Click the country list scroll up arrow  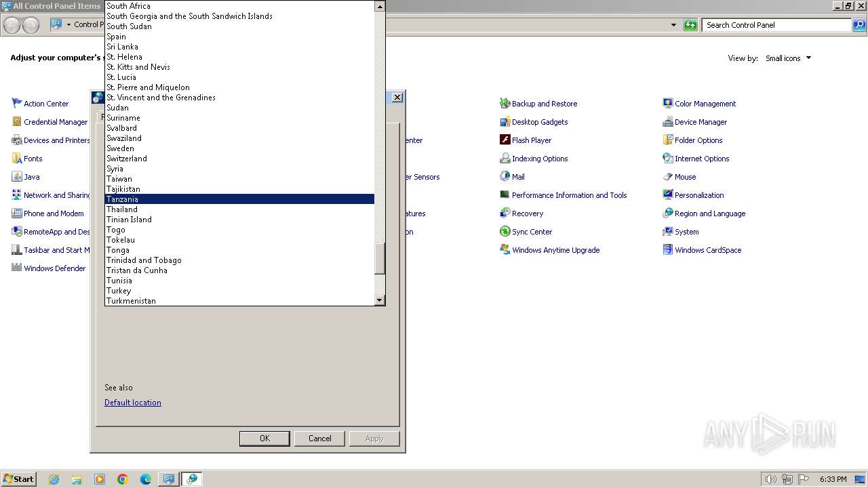point(380,6)
